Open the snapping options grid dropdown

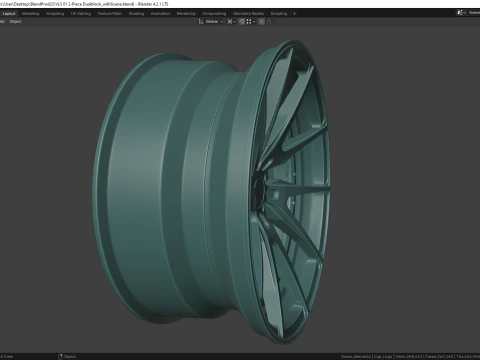click(x=251, y=22)
